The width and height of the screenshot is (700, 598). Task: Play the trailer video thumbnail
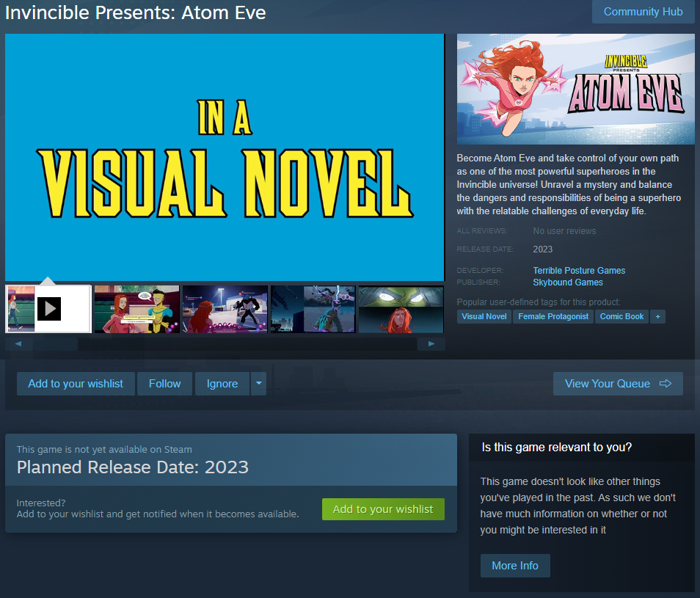[48, 309]
